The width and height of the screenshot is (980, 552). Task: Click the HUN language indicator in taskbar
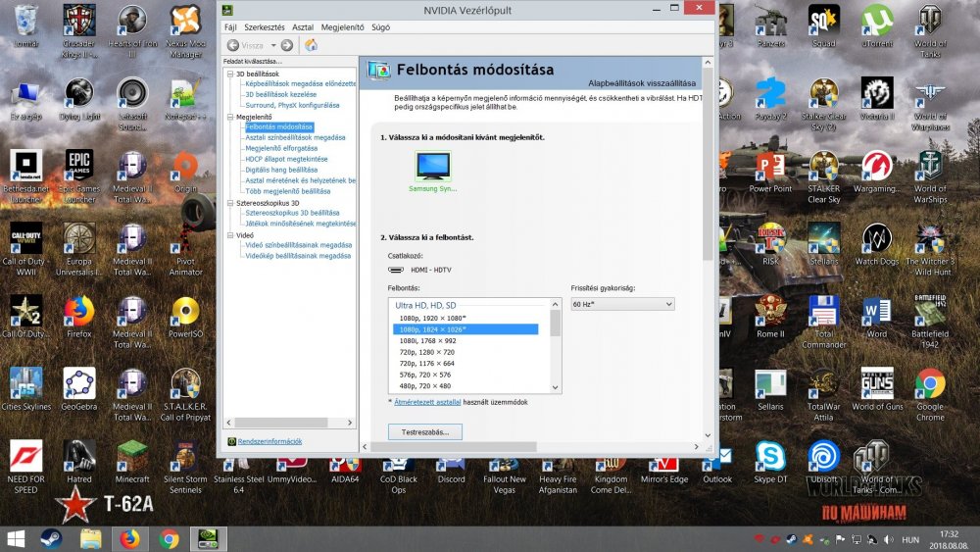(x=910, y=539)
